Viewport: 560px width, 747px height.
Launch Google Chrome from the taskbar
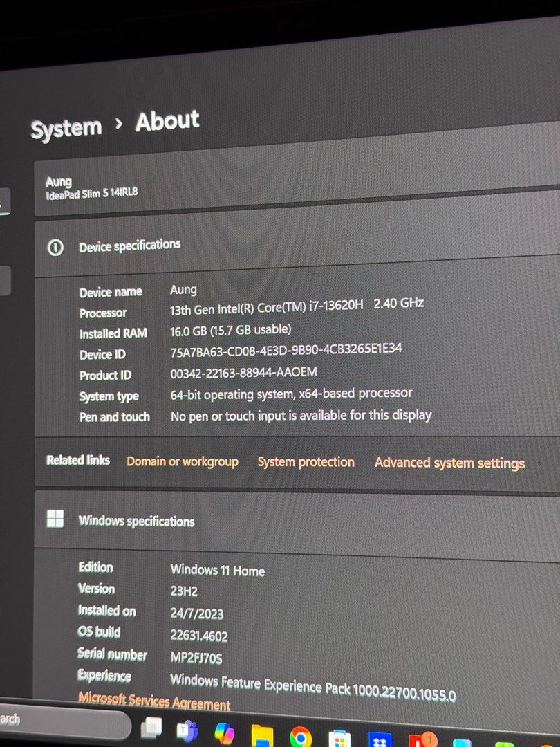301,737
